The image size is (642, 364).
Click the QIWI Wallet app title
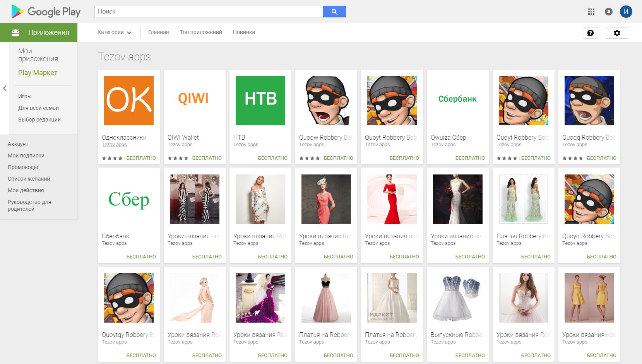[183, 137]
